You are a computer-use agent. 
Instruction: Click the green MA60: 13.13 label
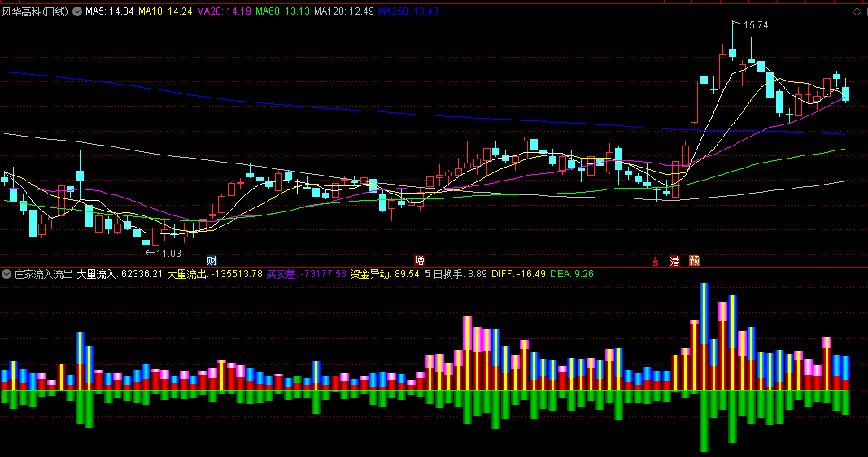(x=283, y=11)
